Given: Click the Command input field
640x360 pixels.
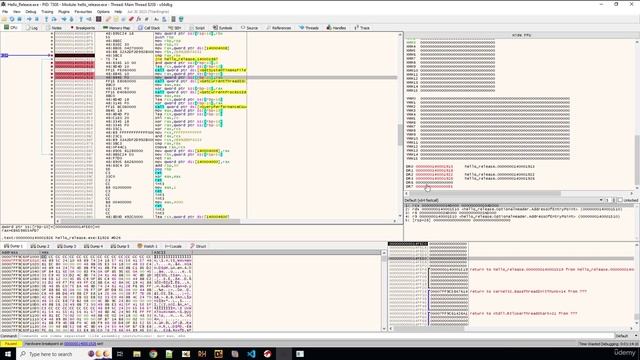Looking at the screenshot, I should tap(316, 336).
